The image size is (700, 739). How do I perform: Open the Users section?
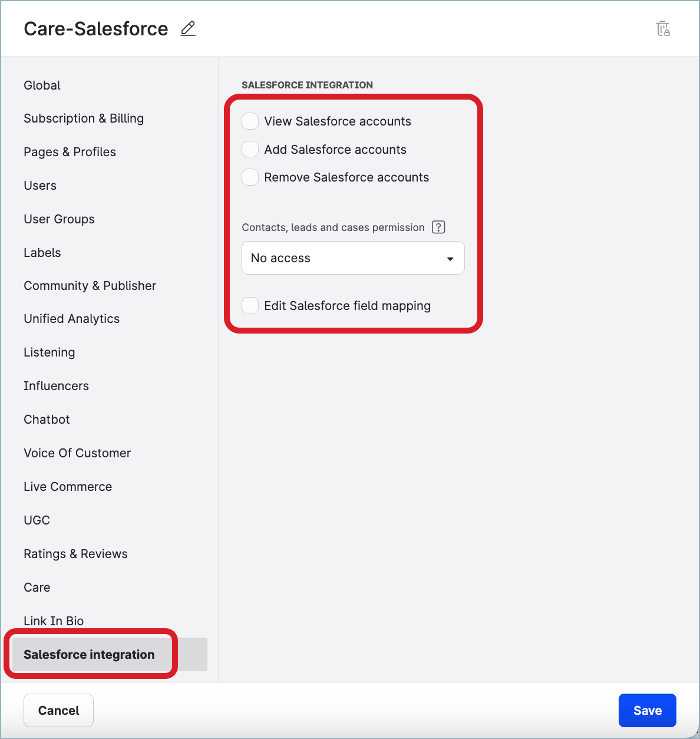pos(40,185)
